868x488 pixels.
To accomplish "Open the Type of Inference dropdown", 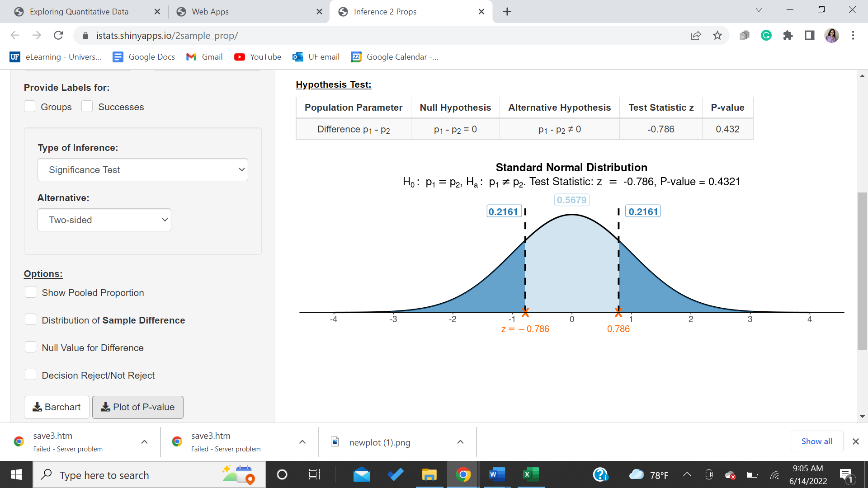I will [x=142, y=169].
